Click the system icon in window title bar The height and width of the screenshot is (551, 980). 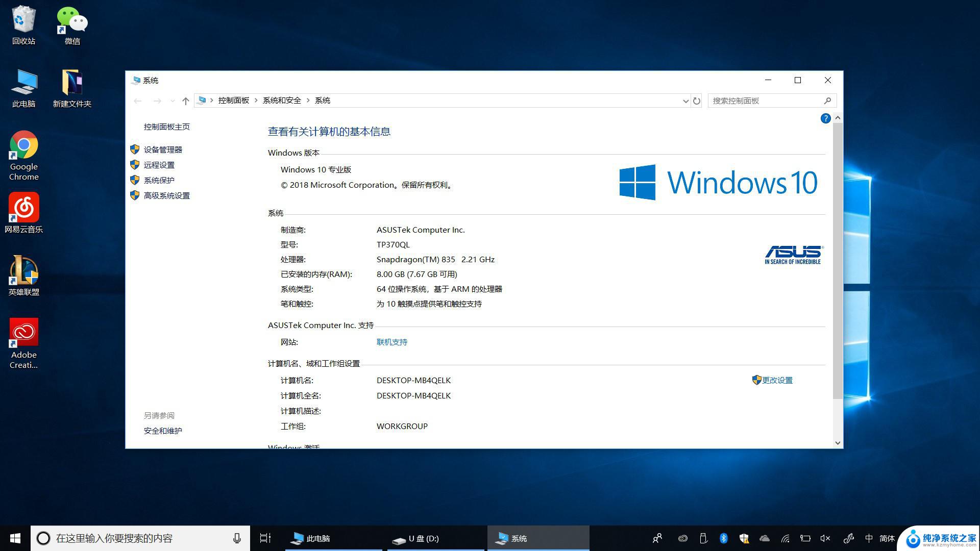[x=136, y=80]
